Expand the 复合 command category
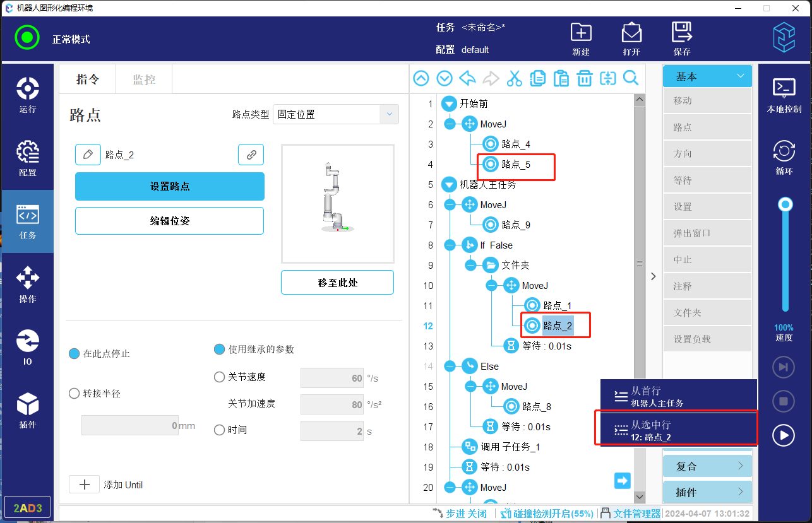 [707, 466]
